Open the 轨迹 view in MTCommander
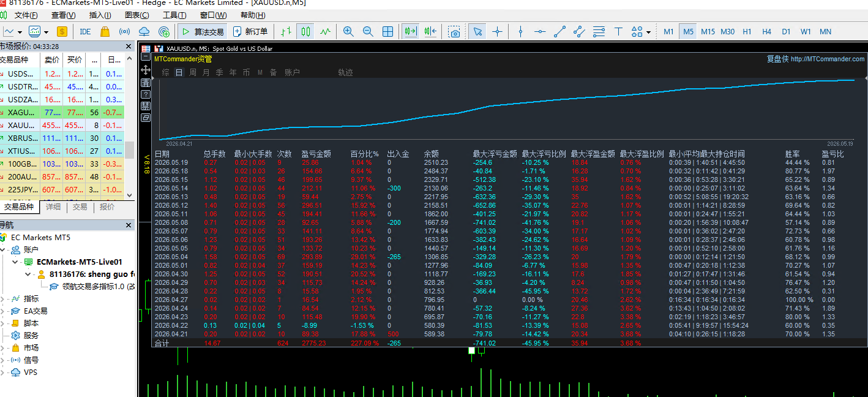The width and height of the screenshot is (868, 397). click(x=345, y=72)
